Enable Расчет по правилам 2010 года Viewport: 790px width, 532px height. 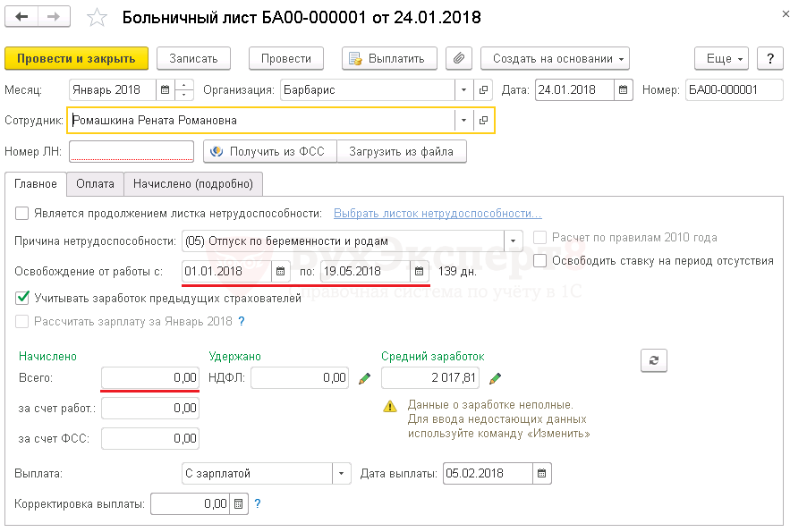click(x=539, y=238)
